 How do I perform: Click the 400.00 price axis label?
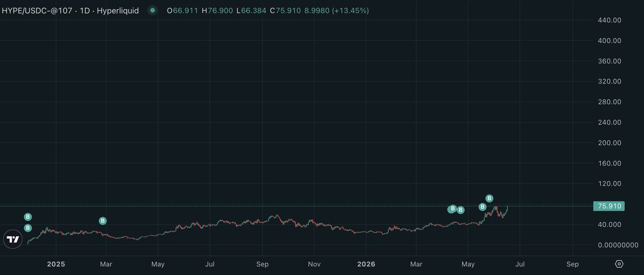[x=609, y=41]
